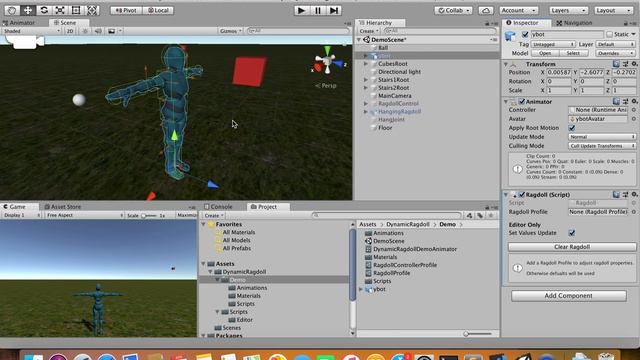This screenshot has width=640, height=360.
Task: Toggle scene audio icon
Action: coord(98,31)
